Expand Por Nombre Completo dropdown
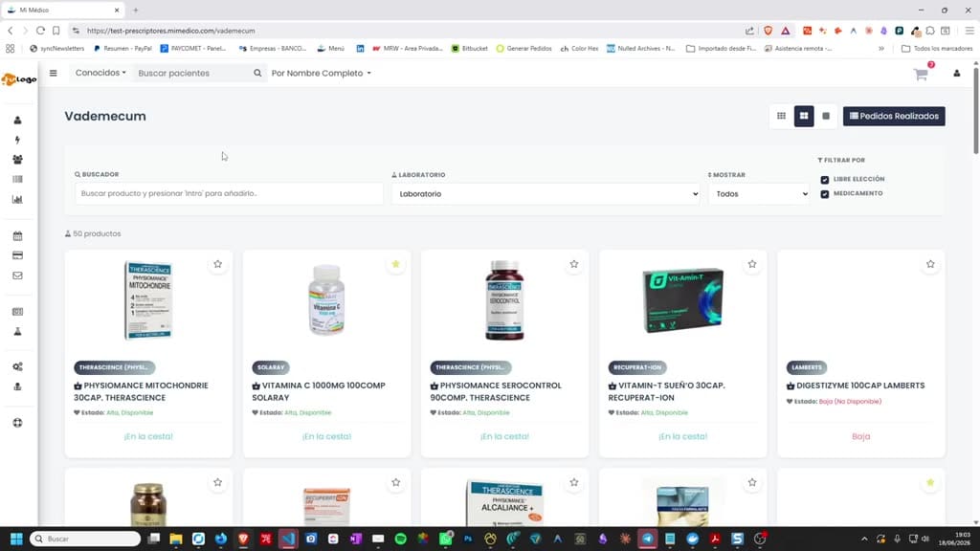 [322, 73]
